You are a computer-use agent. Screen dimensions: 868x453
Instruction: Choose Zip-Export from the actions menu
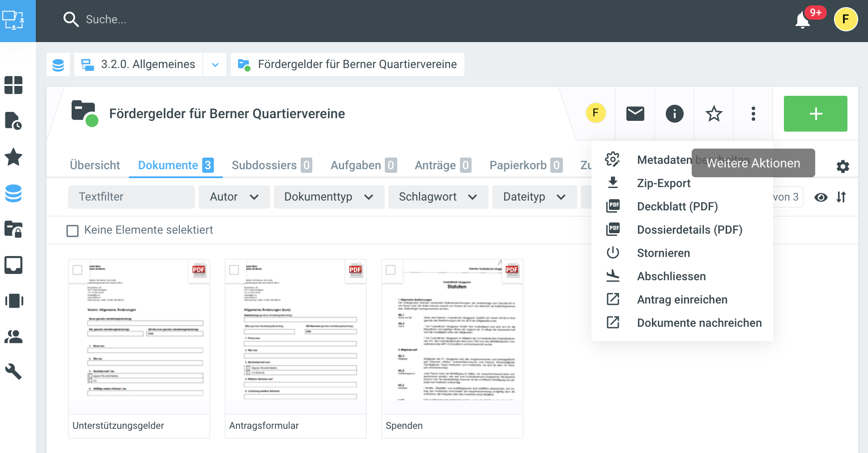pyautogui.click(x=664, y=183)
